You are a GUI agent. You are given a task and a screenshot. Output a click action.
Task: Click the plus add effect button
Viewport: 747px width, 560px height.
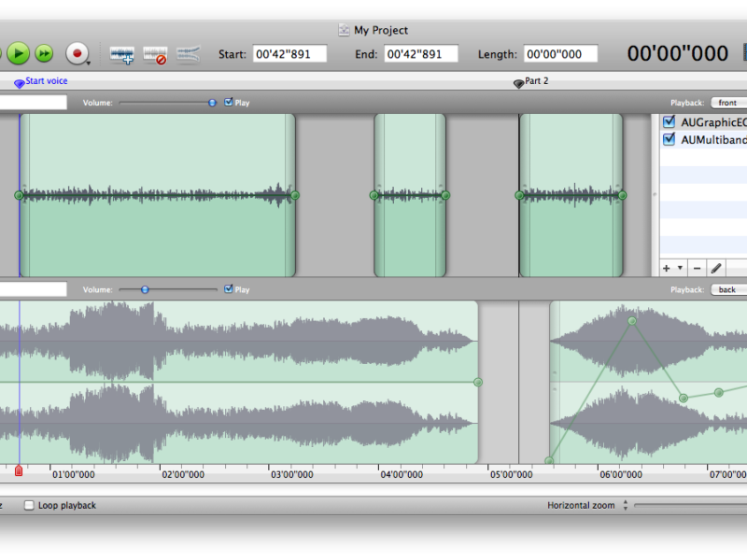(667, 268)
